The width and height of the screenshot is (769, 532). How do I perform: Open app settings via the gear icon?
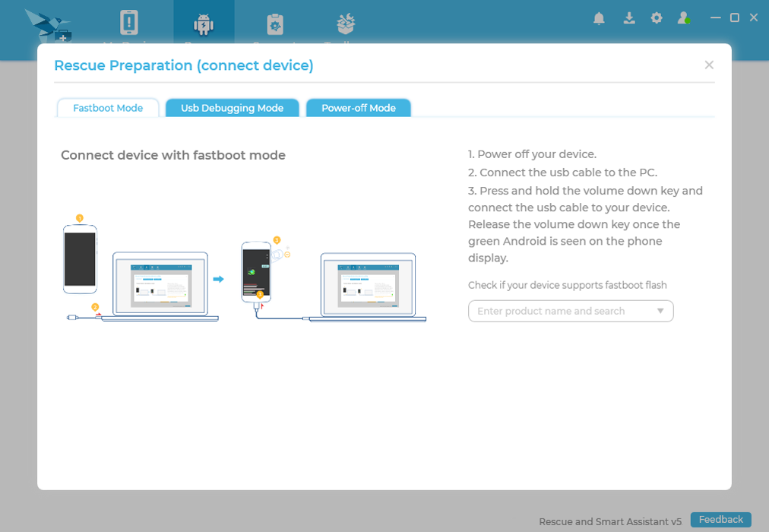656,17
